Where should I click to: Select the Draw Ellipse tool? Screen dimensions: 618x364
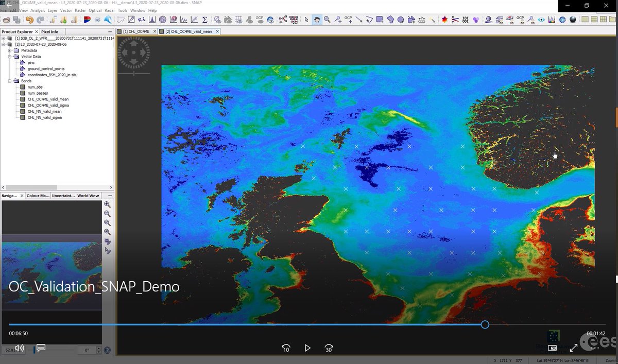pos(401,20)
